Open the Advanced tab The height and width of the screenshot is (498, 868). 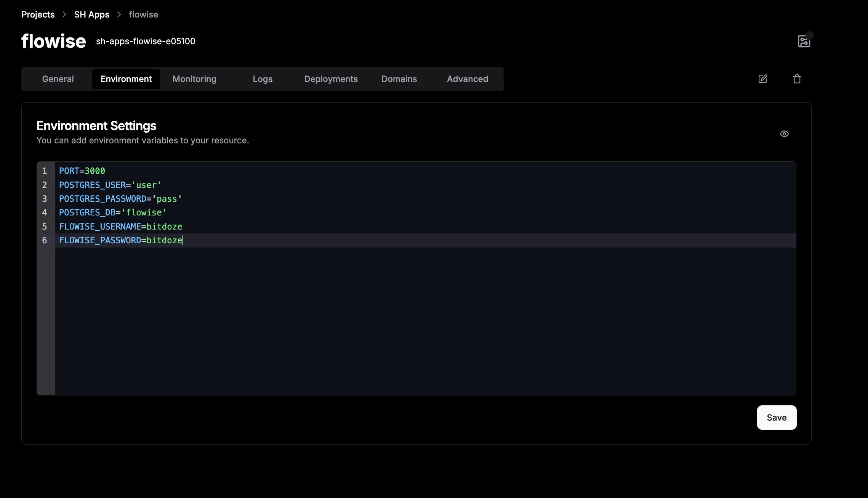(x=467, y=79)
